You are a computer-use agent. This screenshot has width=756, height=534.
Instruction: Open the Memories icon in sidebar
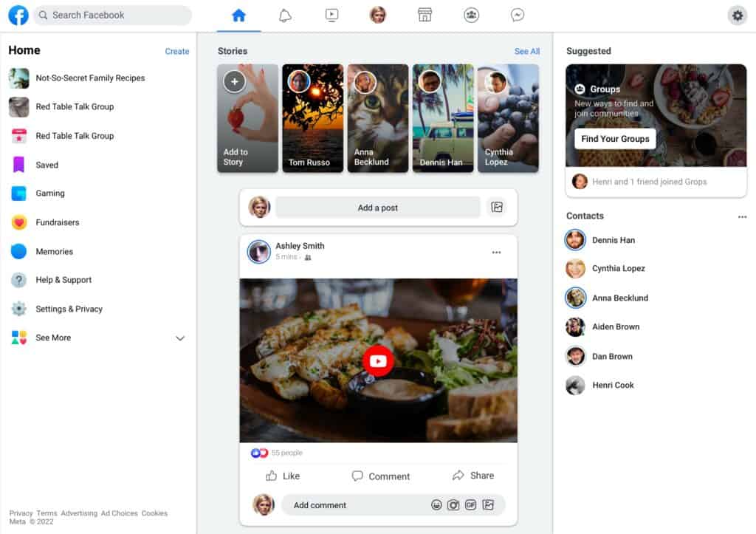point(18,251)
